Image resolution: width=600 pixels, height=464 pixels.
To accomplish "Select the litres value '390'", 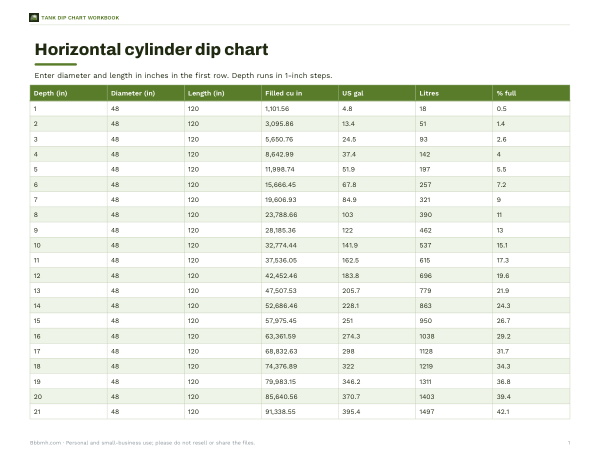I will (x=454, y=215).
